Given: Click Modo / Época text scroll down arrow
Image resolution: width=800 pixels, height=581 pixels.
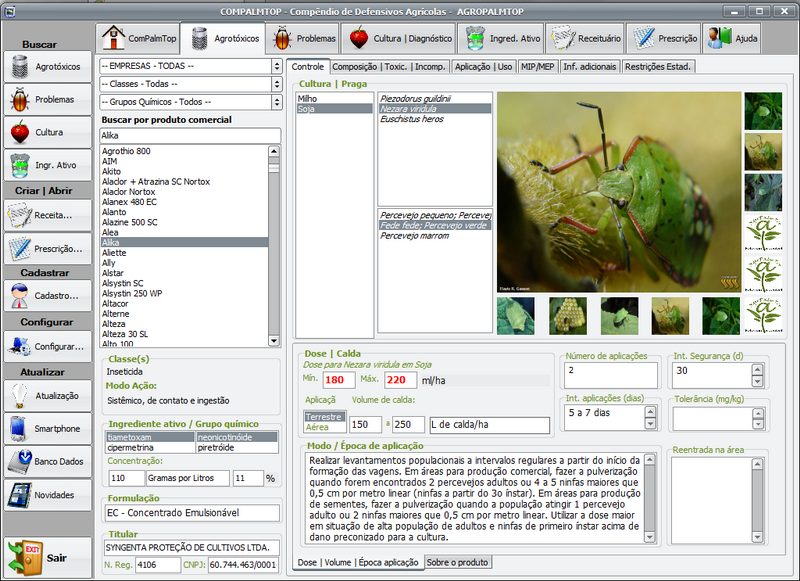Looking at the screenshot, I should click(649, 537).
